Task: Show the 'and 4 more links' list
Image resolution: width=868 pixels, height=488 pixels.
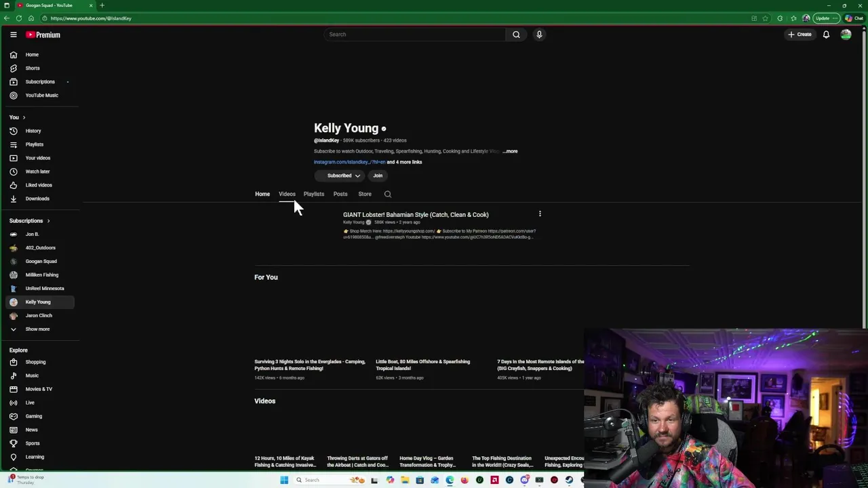Action: 405,162
